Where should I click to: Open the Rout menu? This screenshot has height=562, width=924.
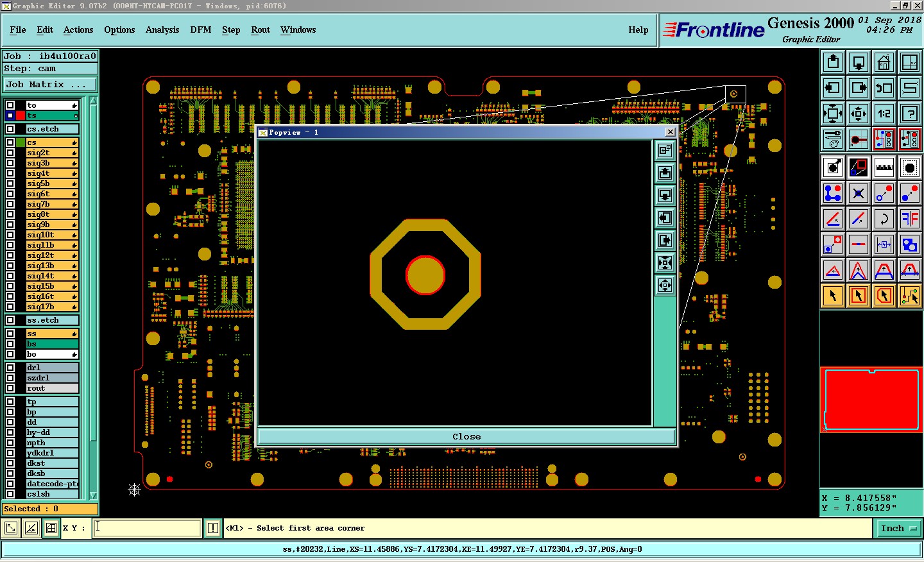point(261,30)
